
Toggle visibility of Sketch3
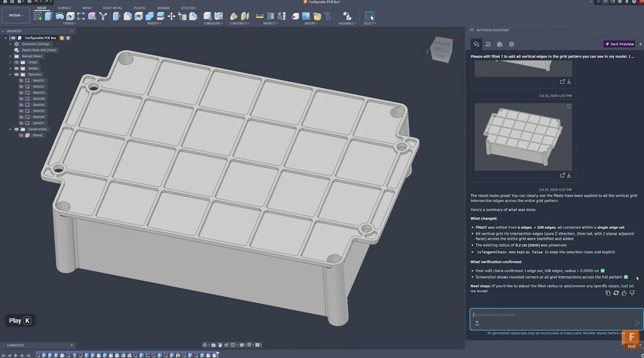[21, 92]
